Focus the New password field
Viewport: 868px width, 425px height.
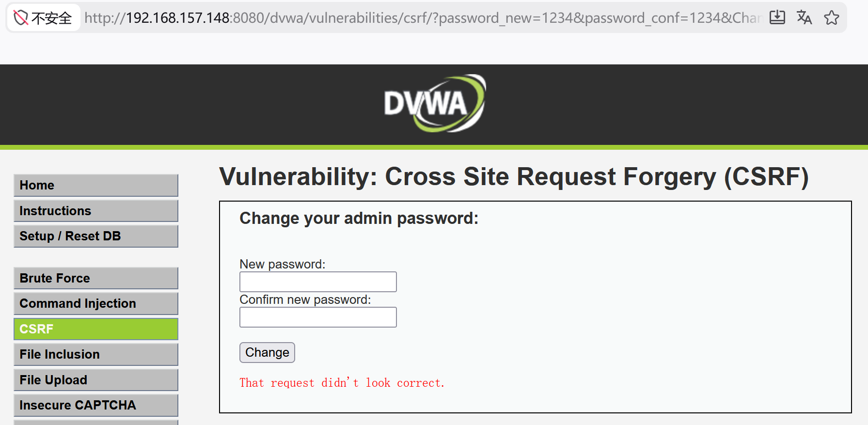pyautogui.click(x=318, y=282)
